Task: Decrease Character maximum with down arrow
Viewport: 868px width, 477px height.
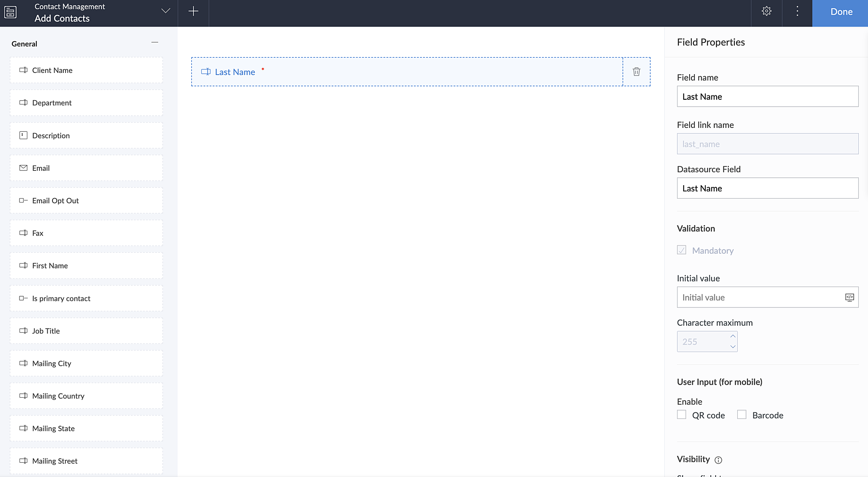Action: [x=733, y=347]
